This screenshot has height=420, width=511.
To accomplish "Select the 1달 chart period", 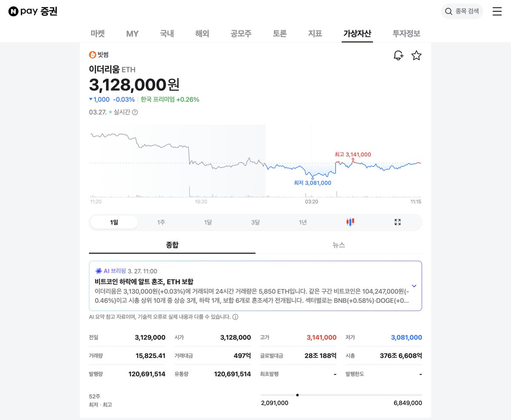I will [x=208, y=222].
